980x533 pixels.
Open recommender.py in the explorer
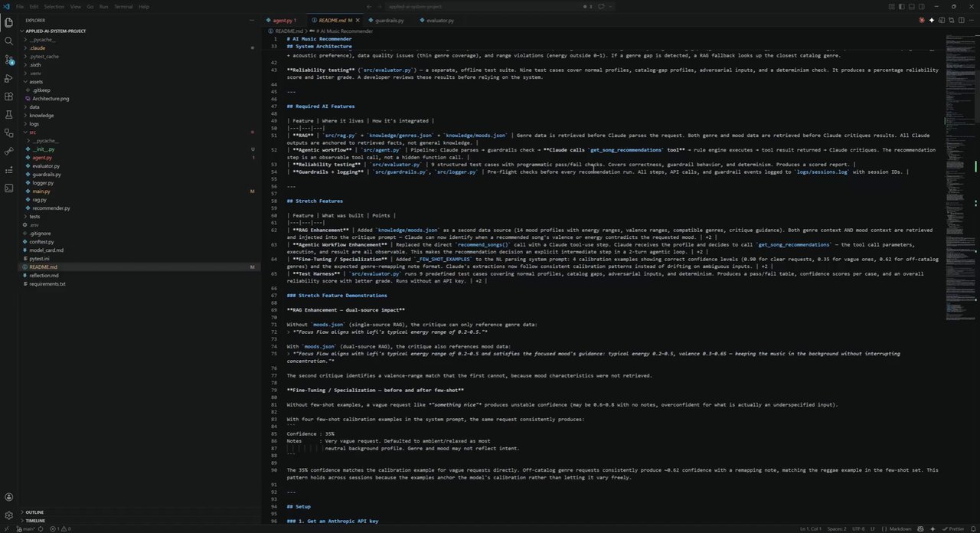(x=51, y=208)
